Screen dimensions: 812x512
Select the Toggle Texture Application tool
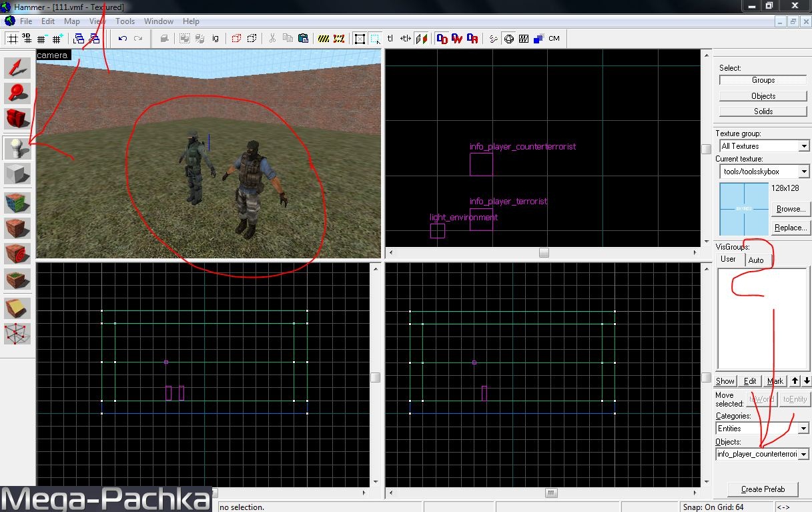(x=17, y=203)
